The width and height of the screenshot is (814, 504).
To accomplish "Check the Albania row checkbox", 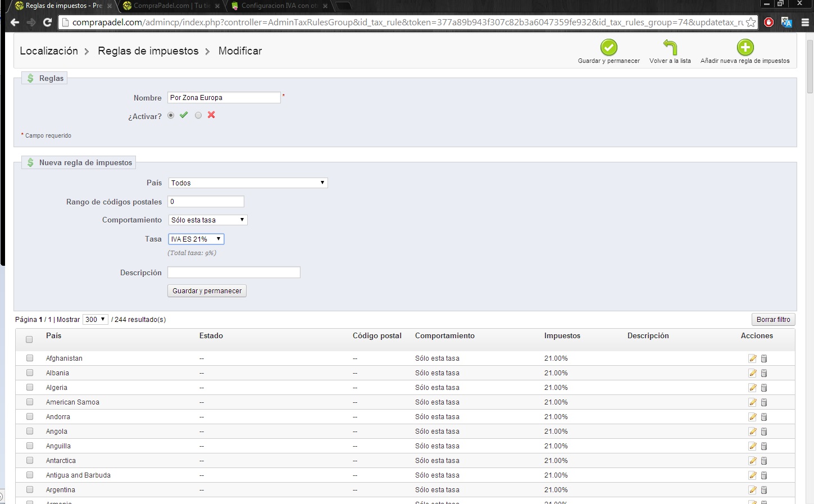I will pos(30,373).
